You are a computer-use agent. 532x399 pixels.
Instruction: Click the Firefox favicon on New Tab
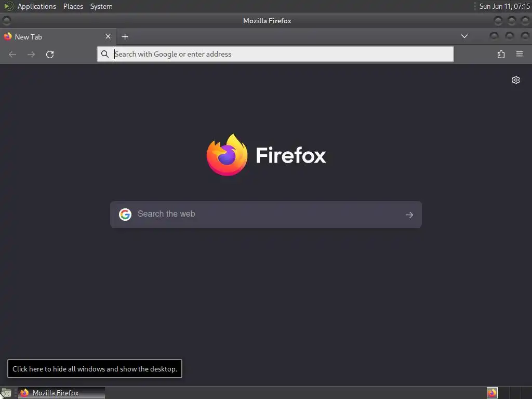(x=8, y=37)
